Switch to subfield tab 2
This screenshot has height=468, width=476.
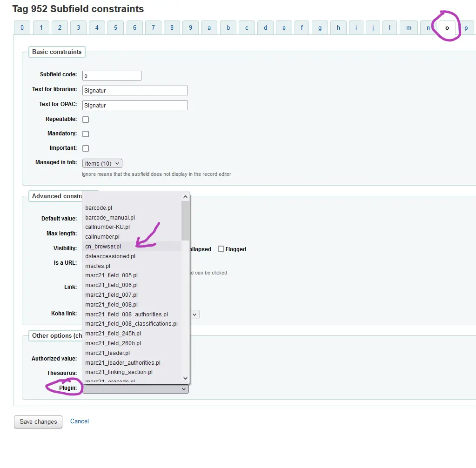(x=60, y=27)
